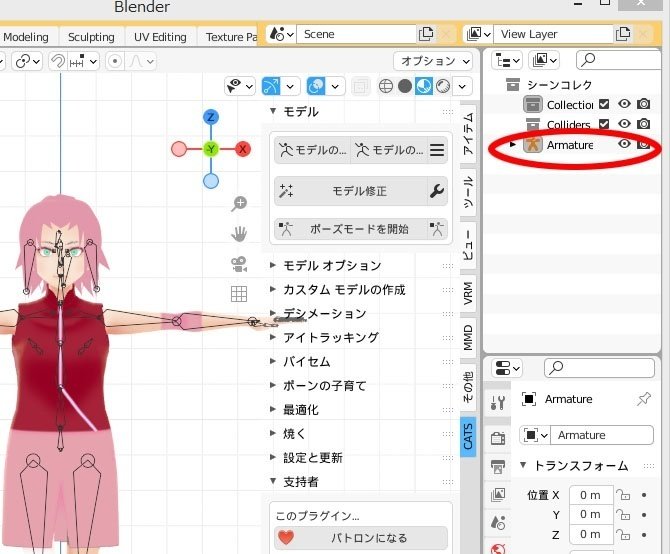Viewport: 670px width, 554px height.
Task: Toggle show overlays button
Action: click(x=316, y=86)
